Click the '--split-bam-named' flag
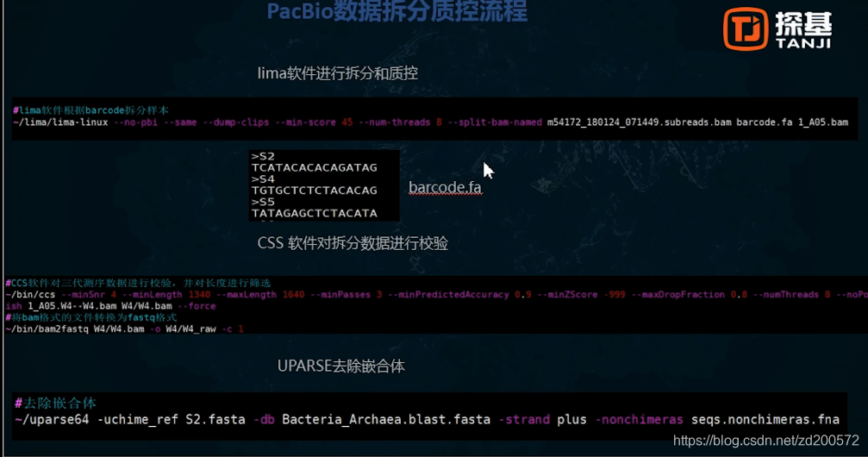 (x=495, y=122)
